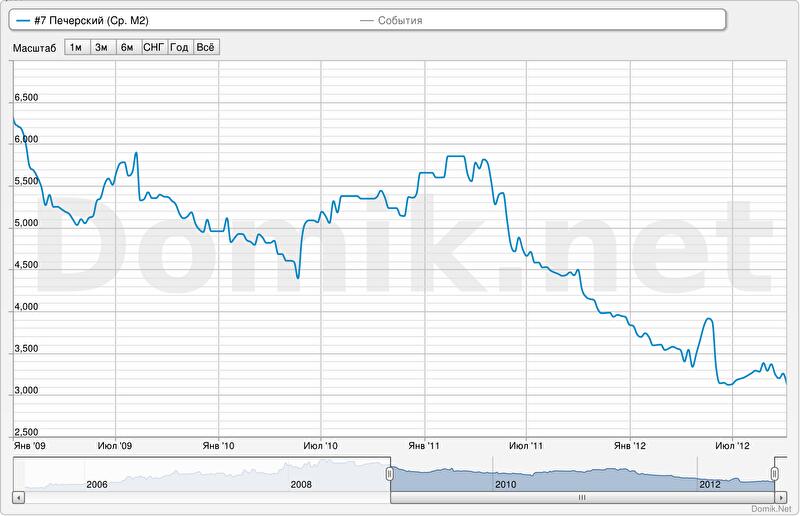Click the price peak near Июл '09
Screen dimensions: 800x516
[135, 154]
